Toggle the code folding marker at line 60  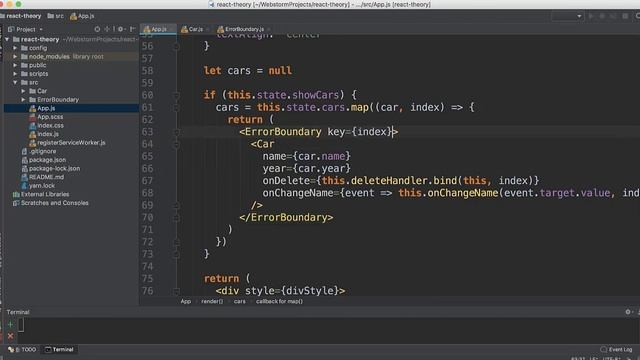176,95
